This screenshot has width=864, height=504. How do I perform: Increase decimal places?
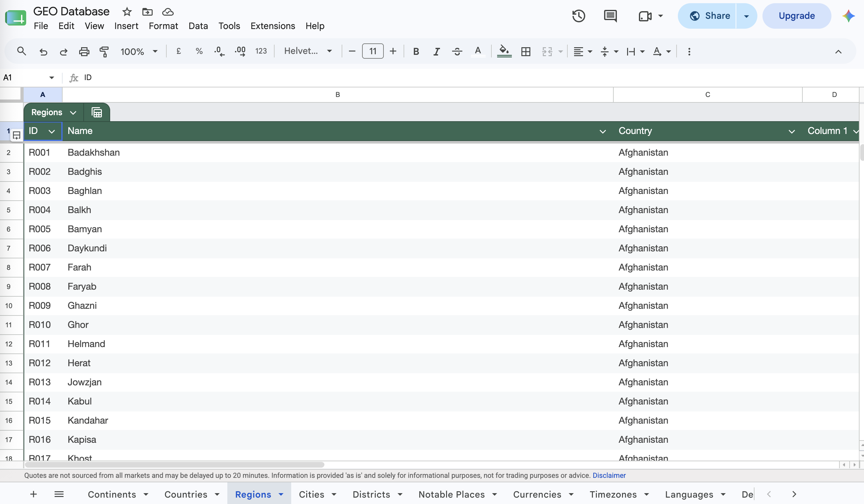point(240,51)
